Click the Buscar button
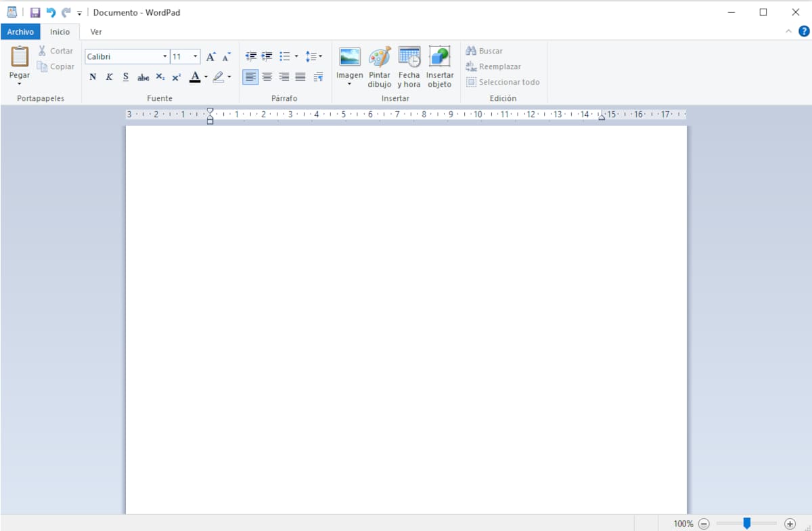The image size is (812, 531). tap(484, 51)
